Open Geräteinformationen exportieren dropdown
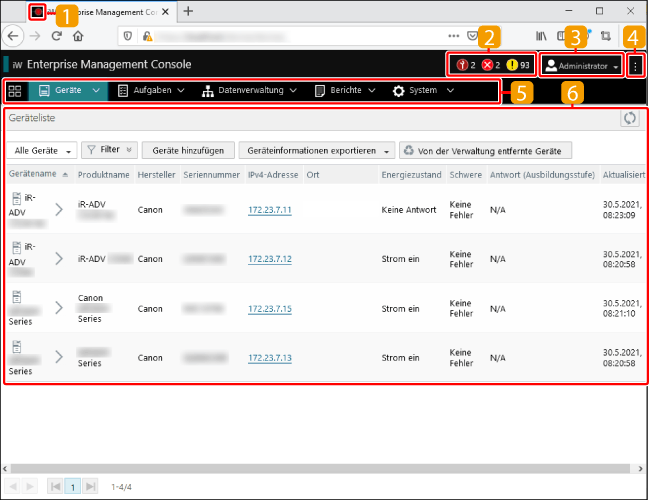The image size is (650, 500). 315,150
